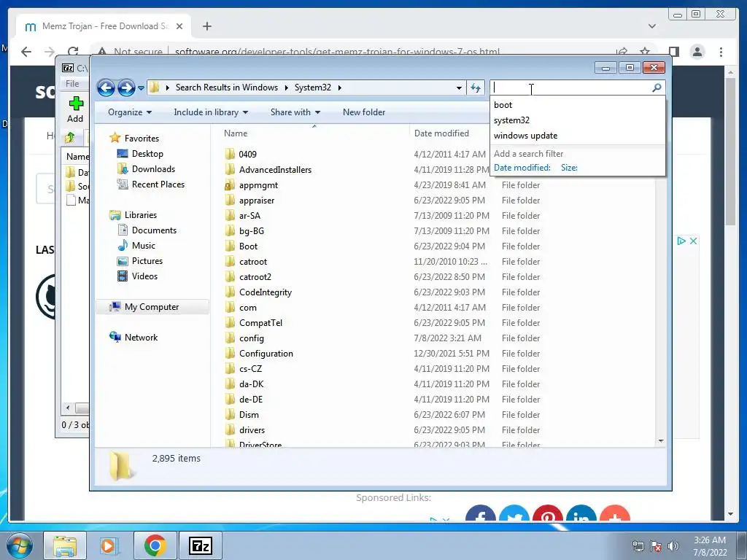The width and height of the screenshot is (747, 560).
Task: Open File menu in 7-Zip window
Action: pyautogui.click(x=72, y=84)
